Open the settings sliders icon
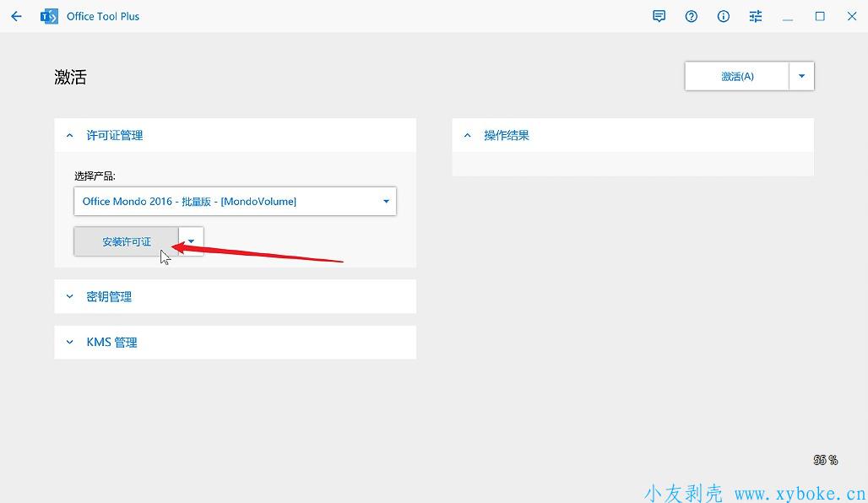868x503 pixels. (x=756, y=16)
